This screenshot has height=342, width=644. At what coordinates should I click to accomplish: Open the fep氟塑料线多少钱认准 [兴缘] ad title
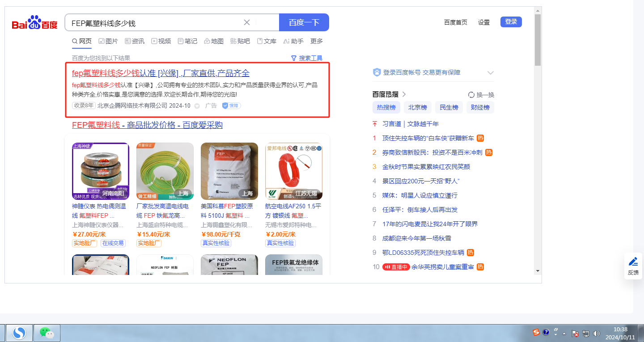pos(161,73)
